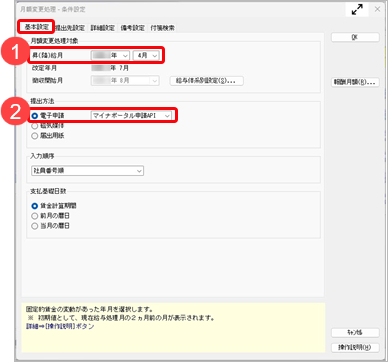Image resolution: width=388 pixels, height=362 pixels.
Task: Click the 給与体系別設定(S)... button
Action: click(x=207, y=81)
